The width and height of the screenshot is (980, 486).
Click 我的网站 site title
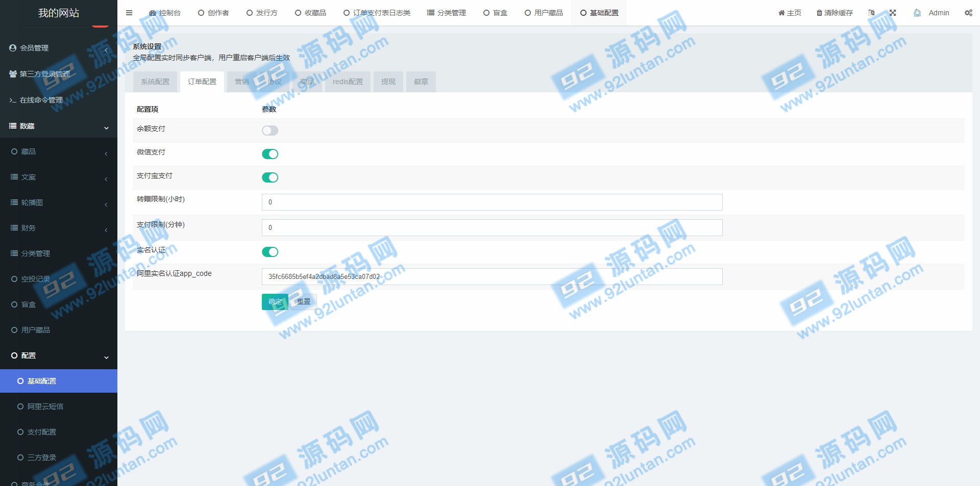(59, 13)
